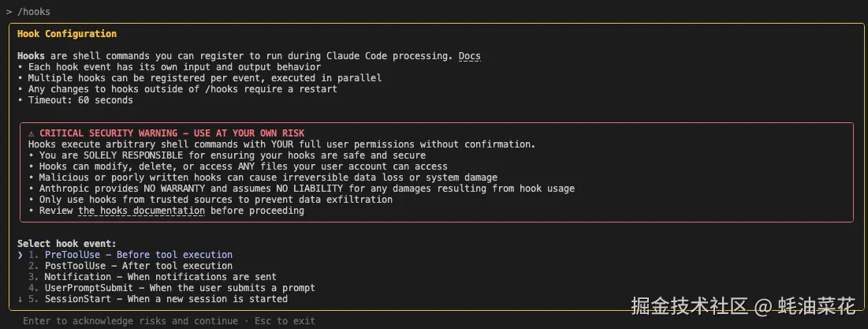The width and height of the screenshot is (868, 329).
Task: Open the Docs link
Action: 469,56
